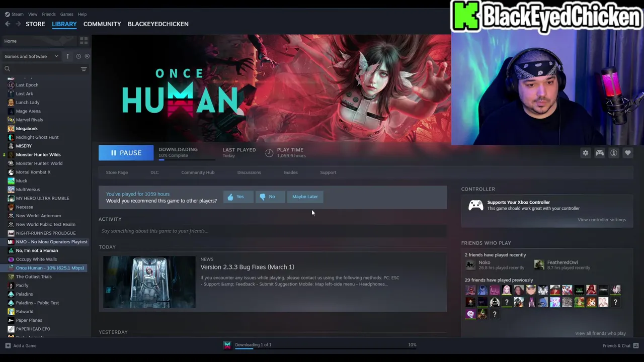Select NMO - No More Operators Playtest
644x362 pixels.
tap(51, 242)
